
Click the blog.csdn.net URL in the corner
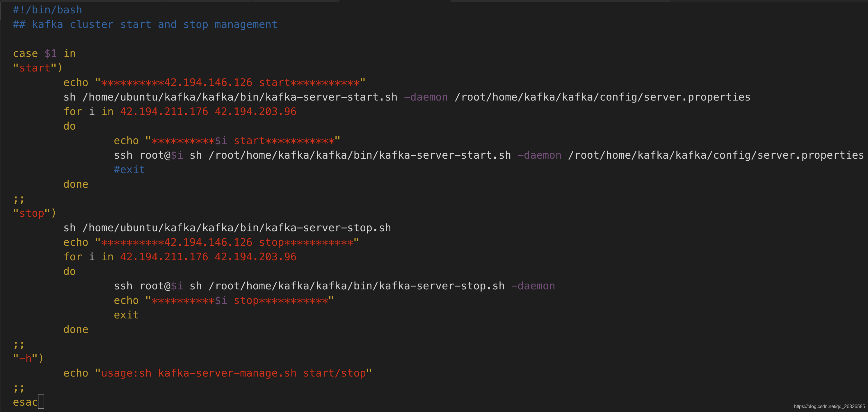coord(829,406)
